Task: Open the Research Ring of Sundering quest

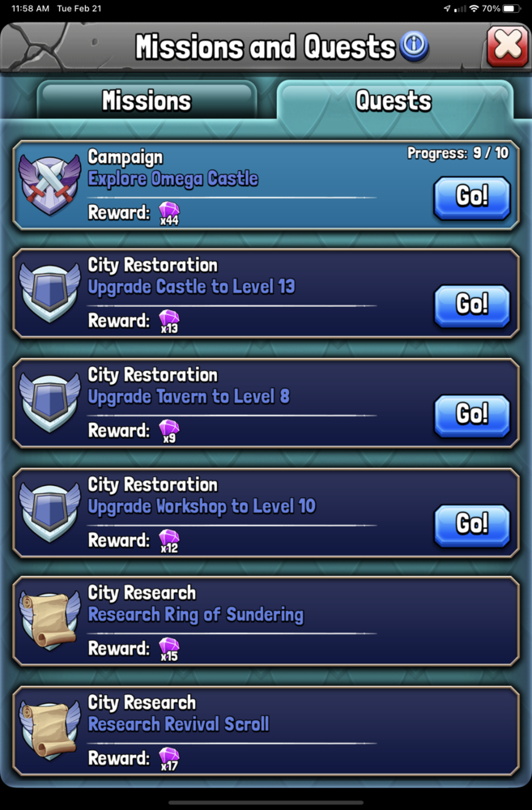Action: [266, 620]
